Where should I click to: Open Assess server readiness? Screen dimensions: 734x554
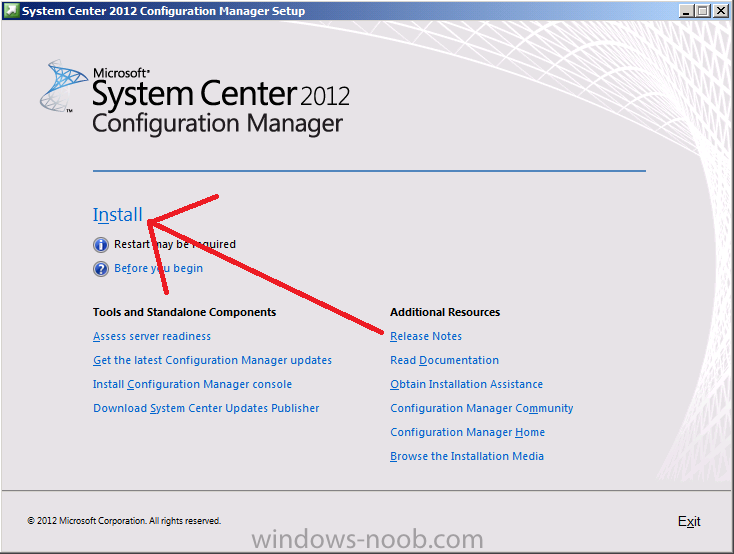tap(152, 336)
